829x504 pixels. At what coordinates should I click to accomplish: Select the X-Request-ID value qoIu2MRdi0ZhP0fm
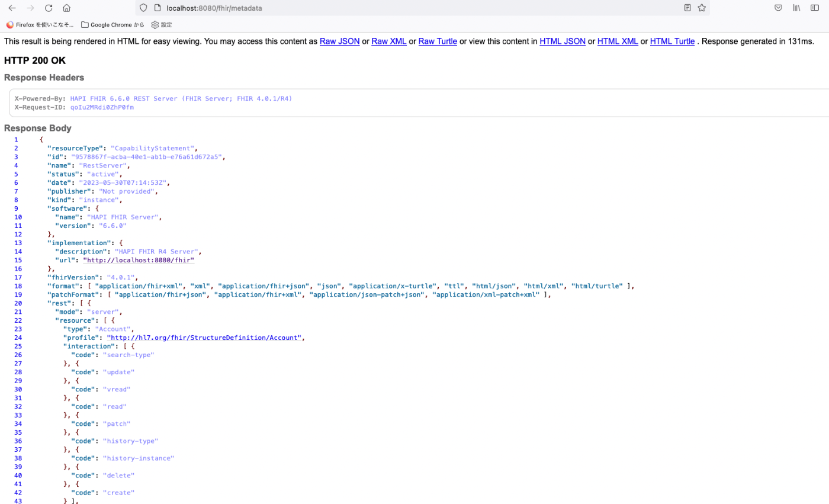(x=102, y=107)
